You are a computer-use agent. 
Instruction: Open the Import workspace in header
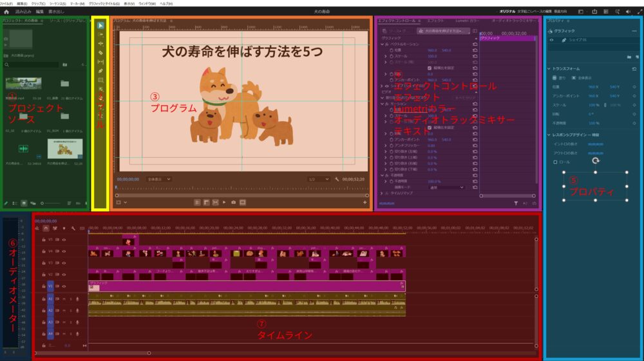[23, 12]
